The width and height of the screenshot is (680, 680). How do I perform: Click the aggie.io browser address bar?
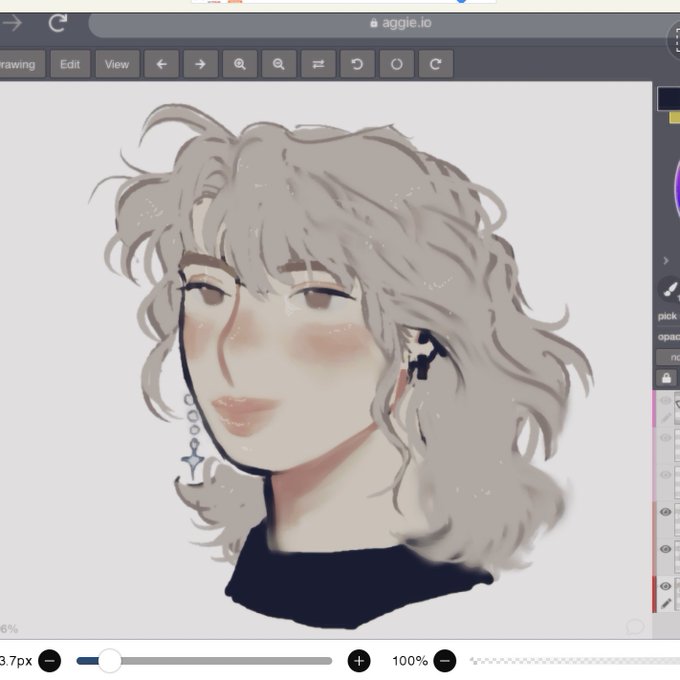(x=382, y=23)
